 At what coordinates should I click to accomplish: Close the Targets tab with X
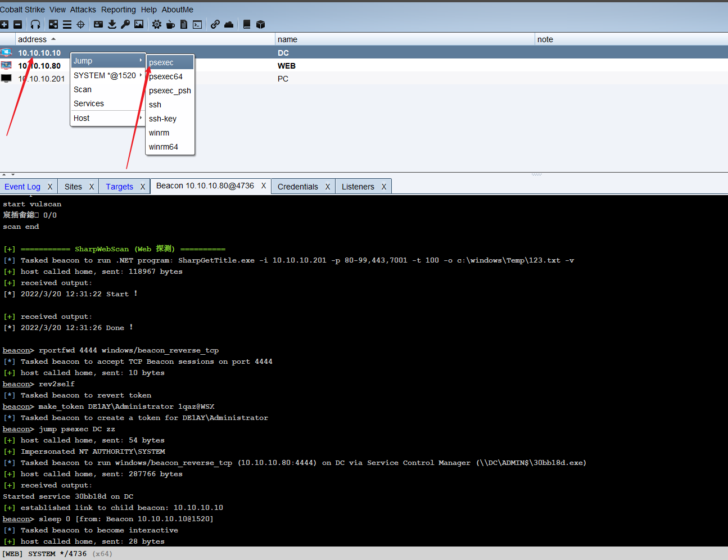[x=142, y=187]
